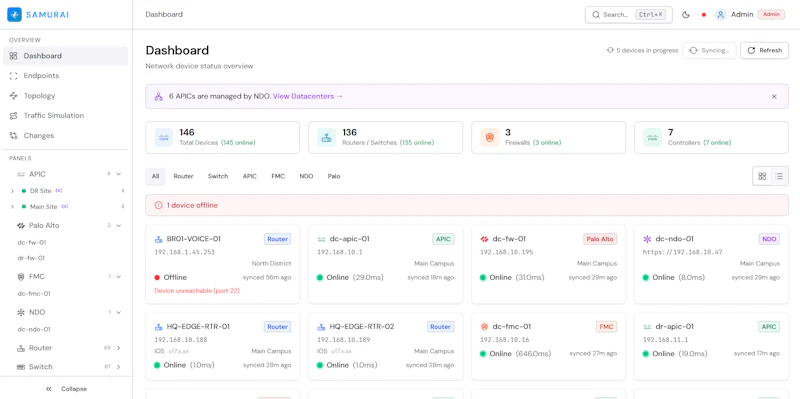Click the offline alert warning icon
800x399 pixels.
tap(158, 205)
